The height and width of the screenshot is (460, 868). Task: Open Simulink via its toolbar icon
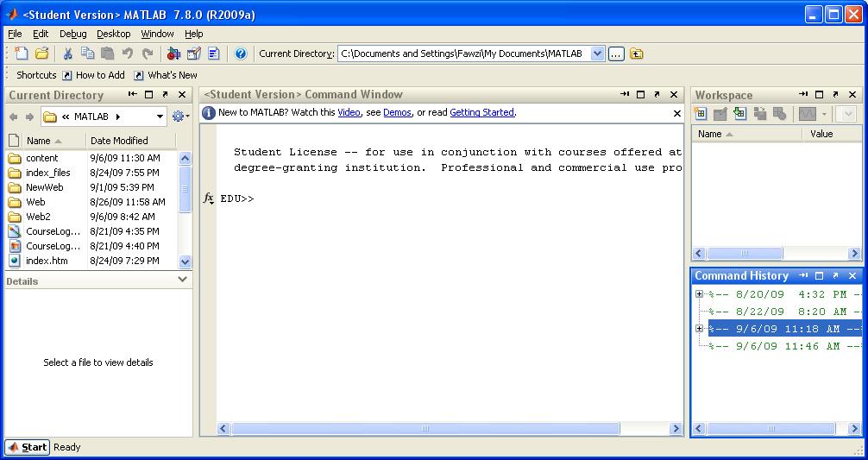tap(173, 54)
